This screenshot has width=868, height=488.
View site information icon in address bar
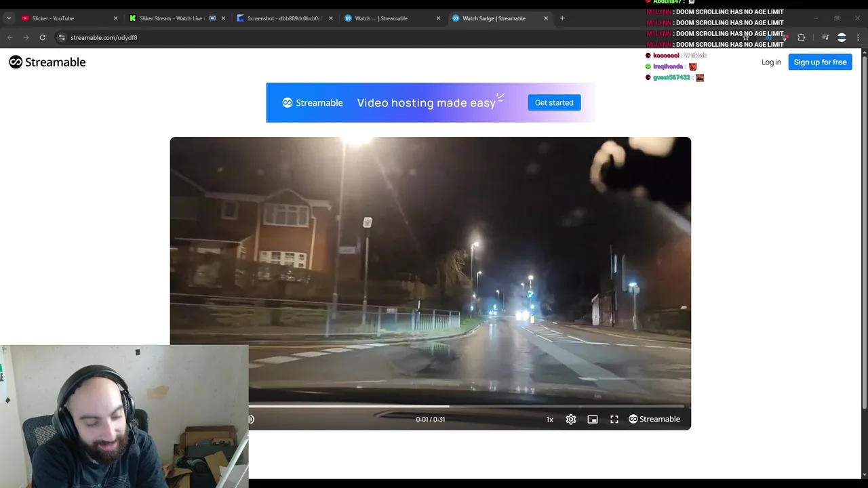(x=61, y=37)
